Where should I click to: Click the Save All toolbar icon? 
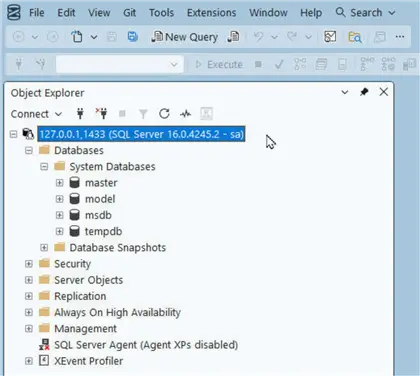(x=133, y=37)
